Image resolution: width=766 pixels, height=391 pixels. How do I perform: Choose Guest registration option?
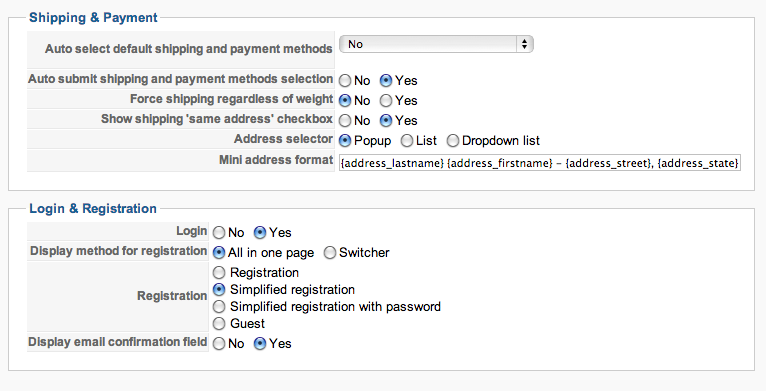[219, 324]
